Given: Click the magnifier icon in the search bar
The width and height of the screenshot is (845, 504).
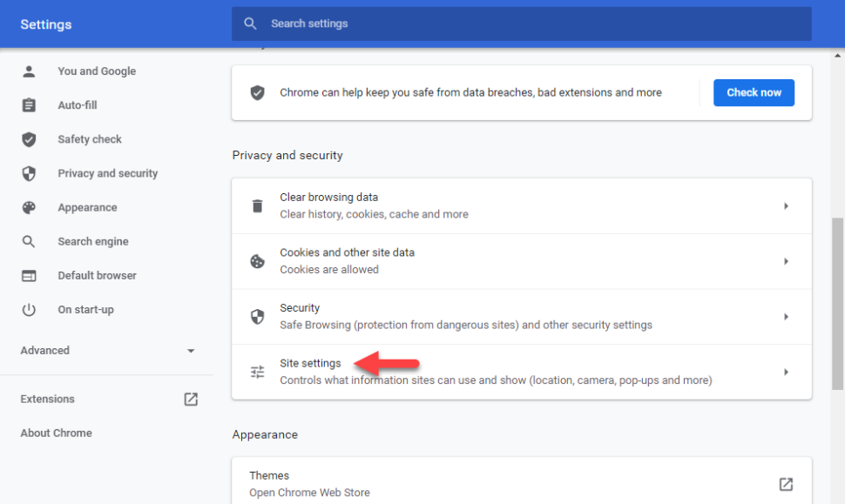Looking at the screenshot, I should (250, 24).
